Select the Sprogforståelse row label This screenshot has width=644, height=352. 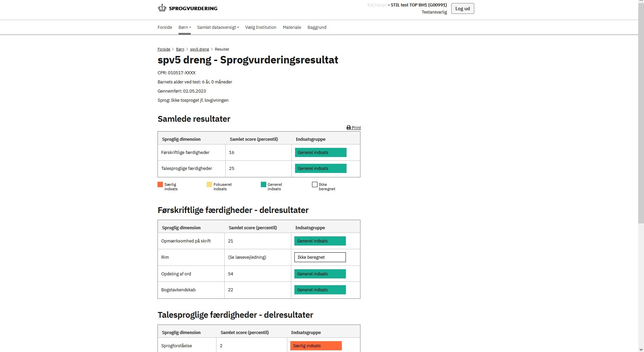tap(176, 346)
